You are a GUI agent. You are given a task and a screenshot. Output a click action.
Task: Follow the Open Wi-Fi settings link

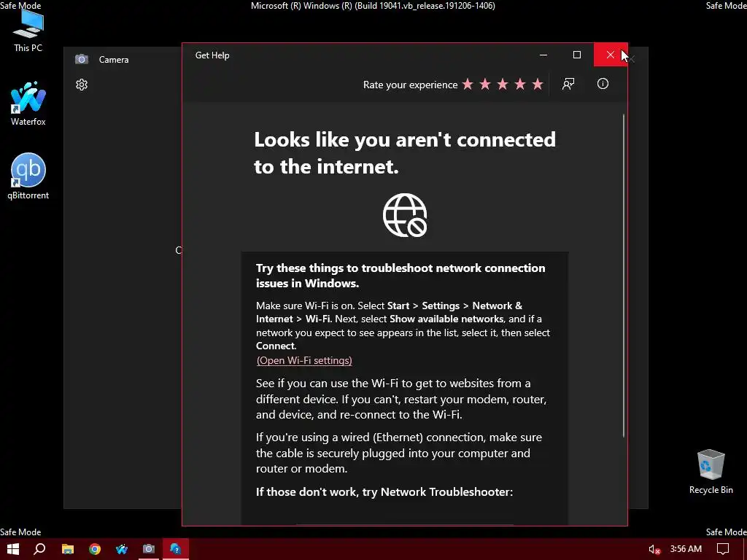(x=304, y=360)
